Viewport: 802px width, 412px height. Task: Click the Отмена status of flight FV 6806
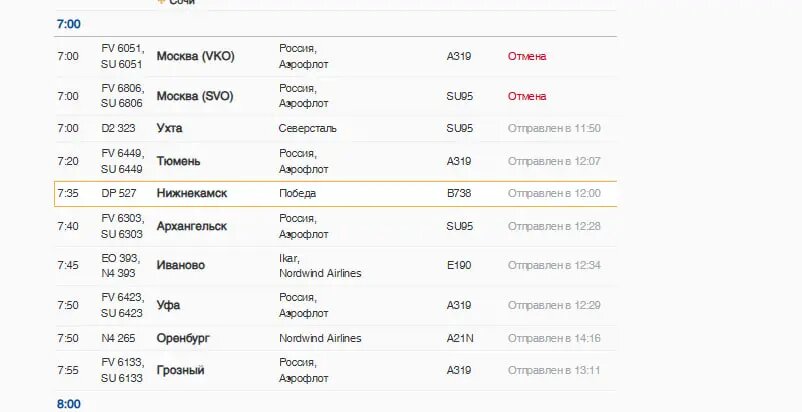pos(527,96)
